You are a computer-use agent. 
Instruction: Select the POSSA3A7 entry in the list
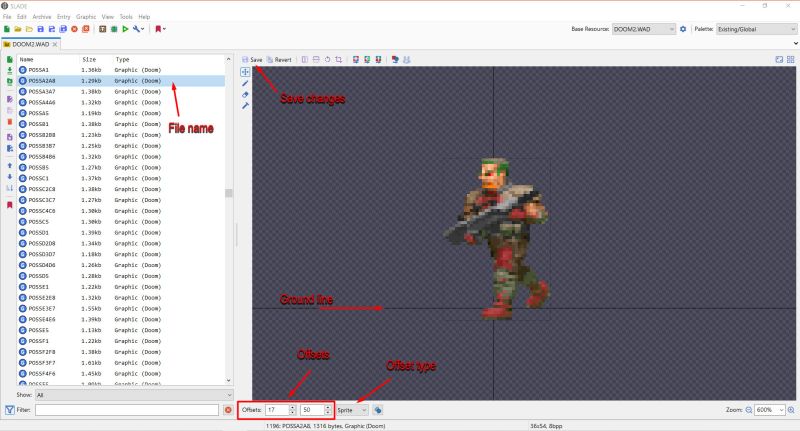point(43,91)
